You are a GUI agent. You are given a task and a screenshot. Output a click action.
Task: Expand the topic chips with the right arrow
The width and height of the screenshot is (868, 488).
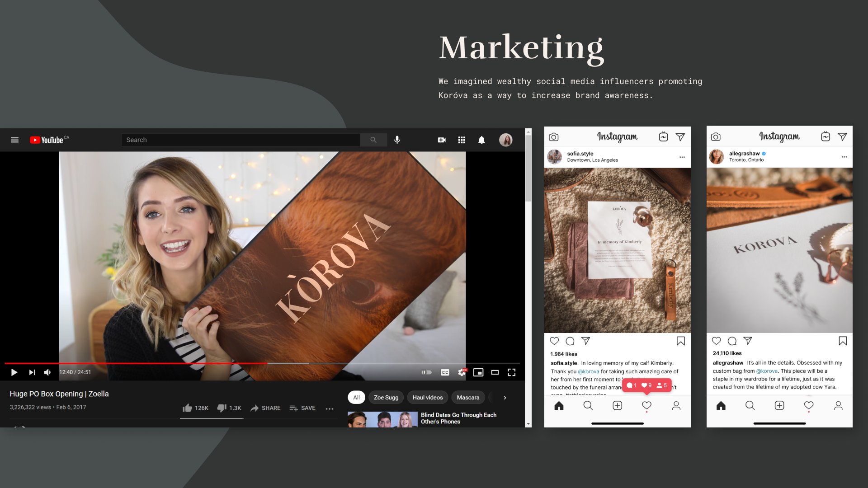pos(505,398)
